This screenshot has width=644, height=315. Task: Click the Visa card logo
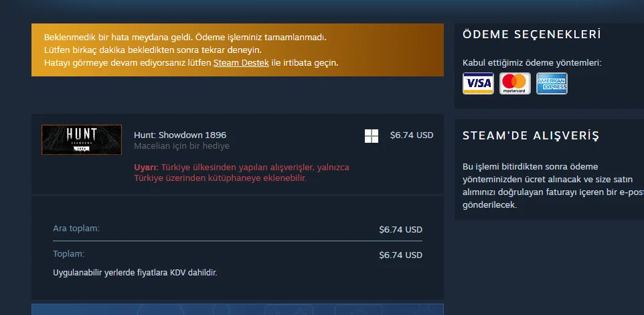pyautogui.click(x=478, y=84)
